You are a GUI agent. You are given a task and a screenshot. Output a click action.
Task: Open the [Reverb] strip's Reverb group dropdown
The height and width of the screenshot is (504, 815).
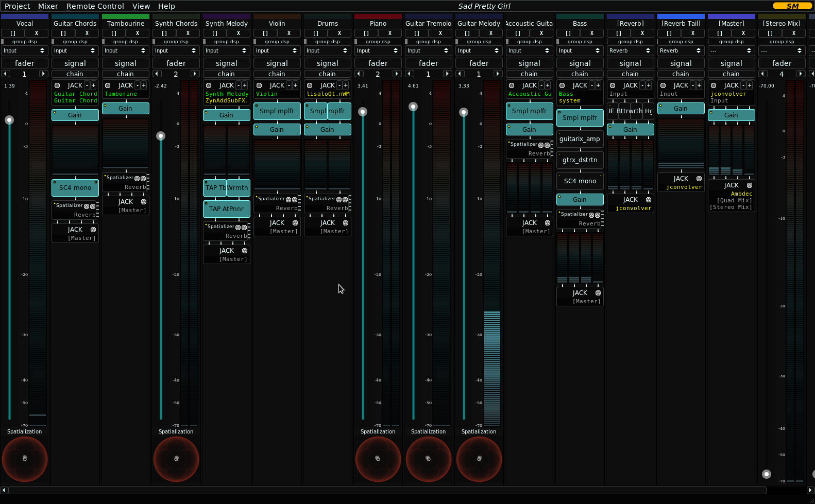click(x=631, y=50)
